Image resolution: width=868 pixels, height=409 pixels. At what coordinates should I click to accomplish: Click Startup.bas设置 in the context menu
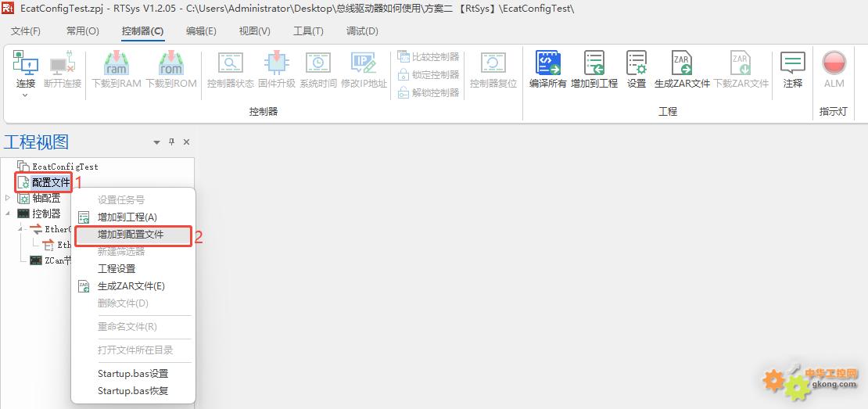[133, 374]
